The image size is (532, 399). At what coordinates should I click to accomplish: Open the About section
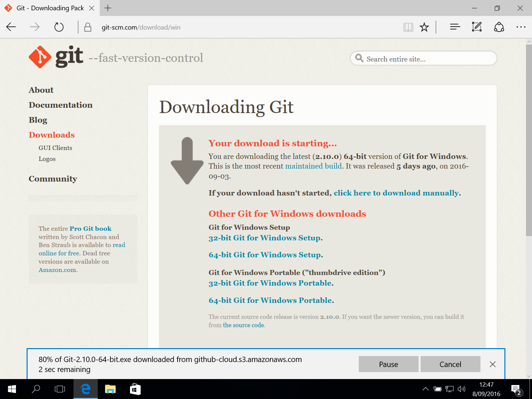41,90
